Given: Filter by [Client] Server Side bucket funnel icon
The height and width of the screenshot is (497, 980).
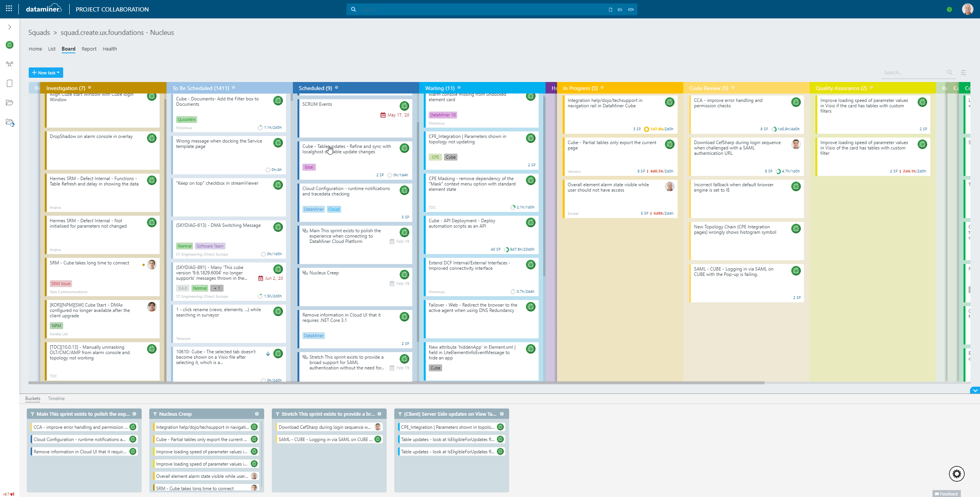Looking at the screenshot, I should click(400, 414).
